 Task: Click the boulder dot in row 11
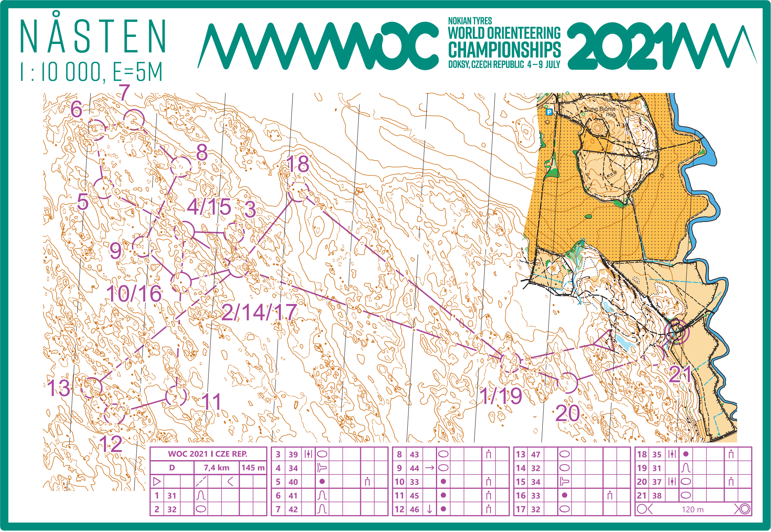443,495
